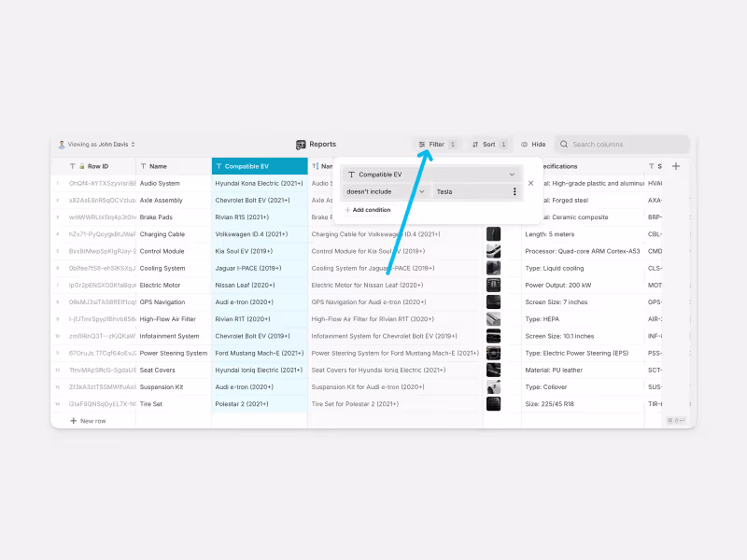Select the Hyundai Kona Electric (2021+) cell
Image resolution: width=747 pixels, height=560 pixels.
pyautogui.click(x=260, y=183)
